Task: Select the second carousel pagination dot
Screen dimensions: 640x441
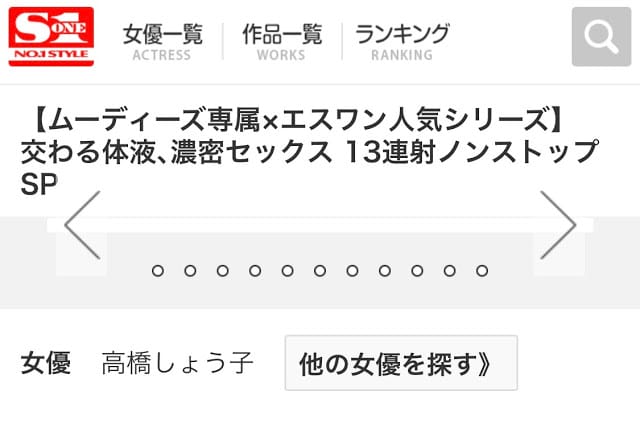Action: click(190, 270)
